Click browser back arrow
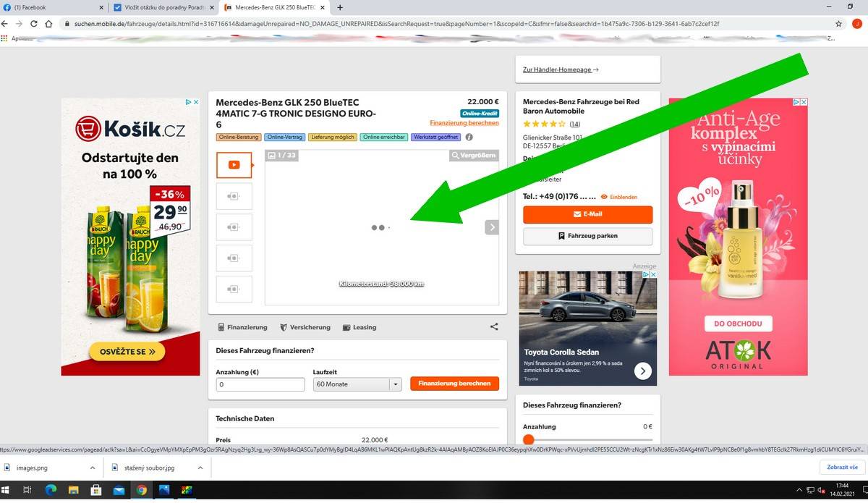Screen dimensions: 868x503 pos(6,23)
